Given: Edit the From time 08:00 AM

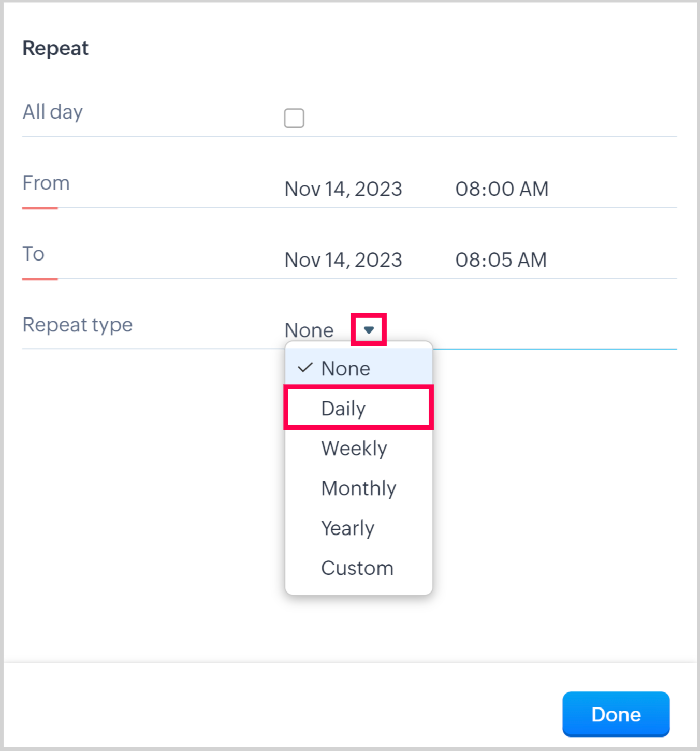Looking at the screenshot, I should coord(502,189).
